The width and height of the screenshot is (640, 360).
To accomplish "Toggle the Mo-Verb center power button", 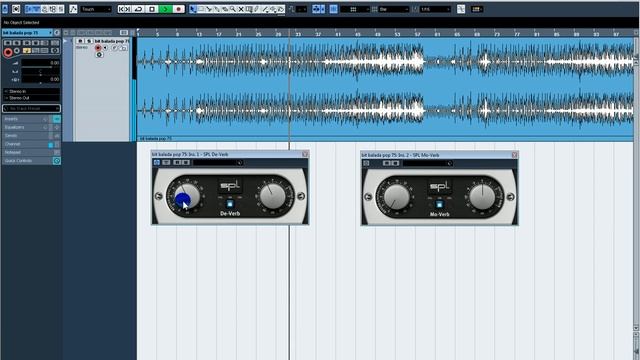I will click(439, 204).
